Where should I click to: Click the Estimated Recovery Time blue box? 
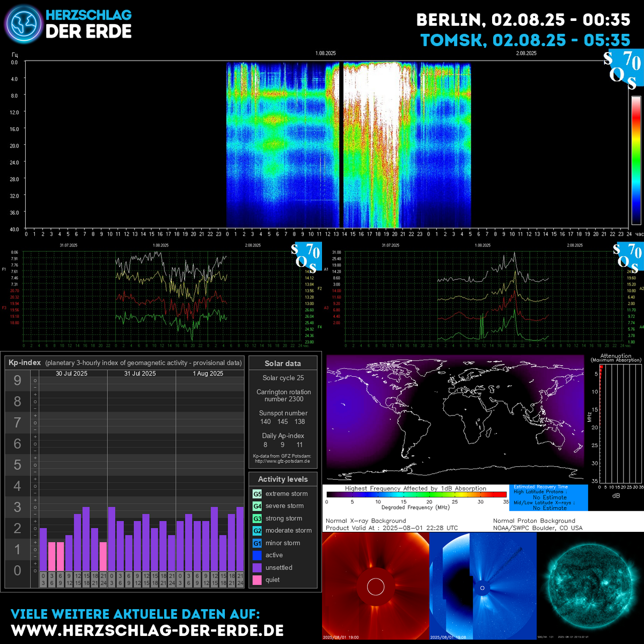(548, 497)
